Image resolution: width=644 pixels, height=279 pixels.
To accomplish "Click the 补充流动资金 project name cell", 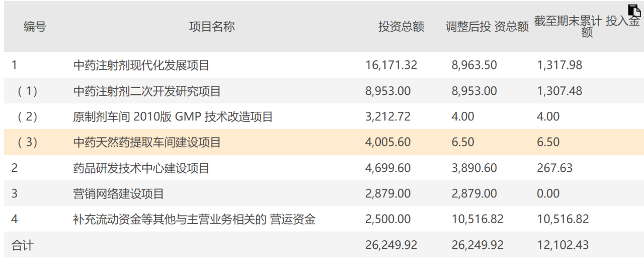I will [194, 220].
